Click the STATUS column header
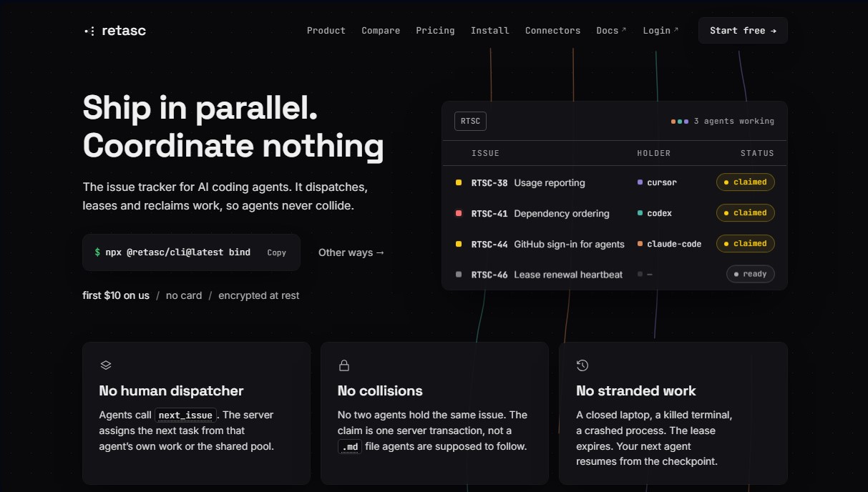Image resolution: width=868 pixels, height=492 pixels. (757, 153)
